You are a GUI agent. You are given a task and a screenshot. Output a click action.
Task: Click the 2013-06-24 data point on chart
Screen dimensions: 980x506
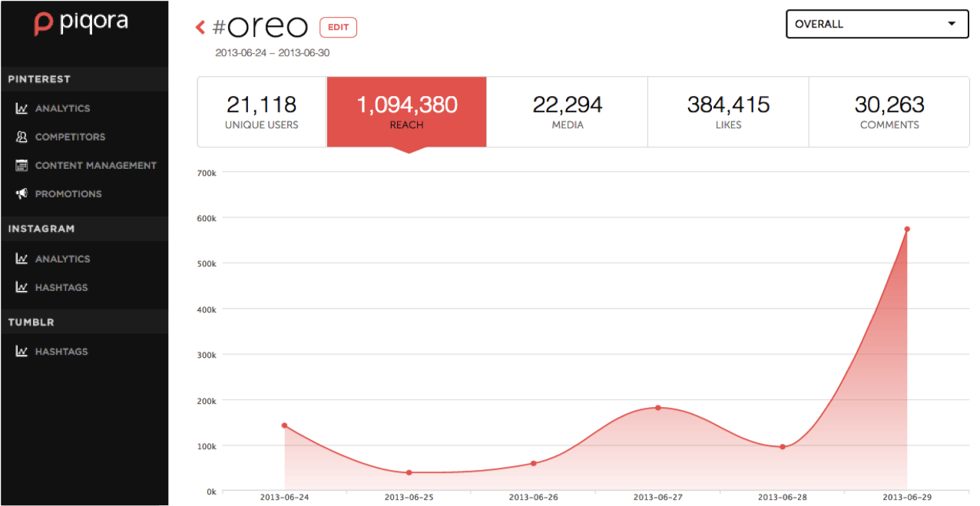tap(284, 425)
